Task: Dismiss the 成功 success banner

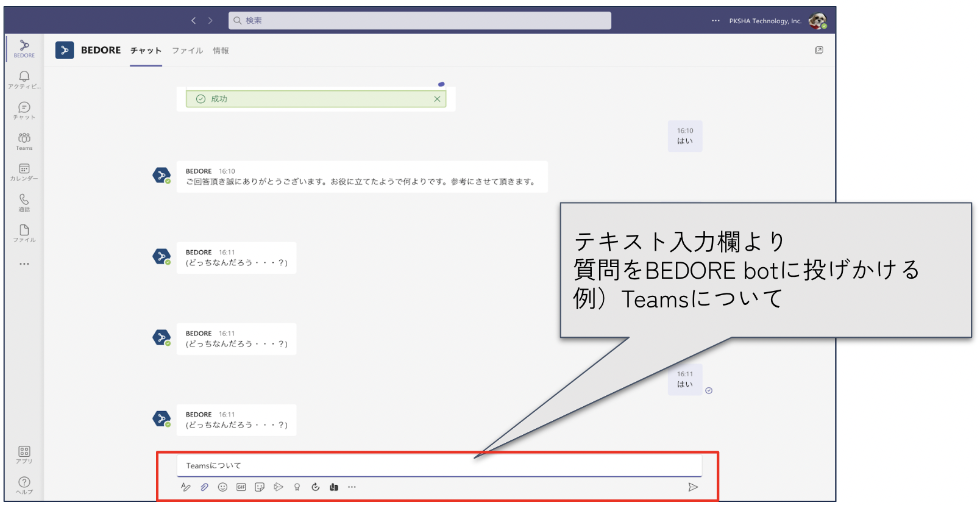Action: (x=437, y=99)
